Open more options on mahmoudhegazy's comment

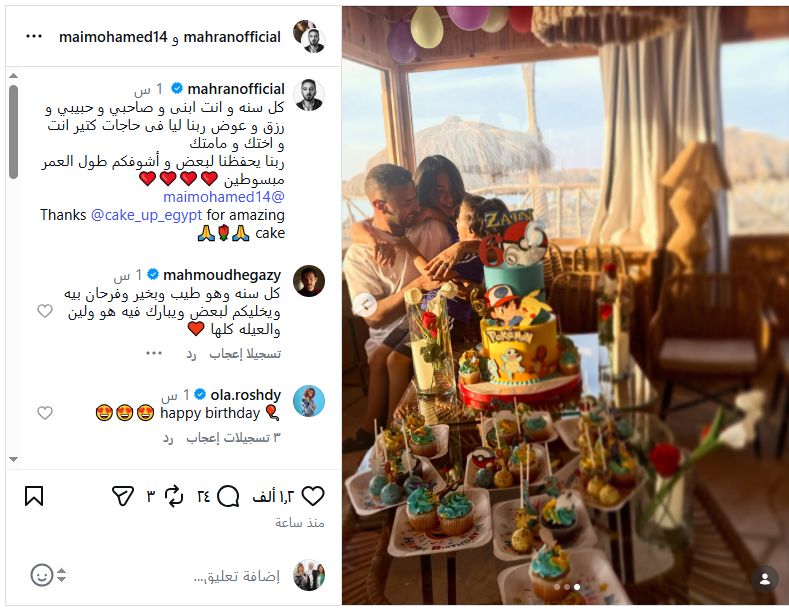pos(154,353)
